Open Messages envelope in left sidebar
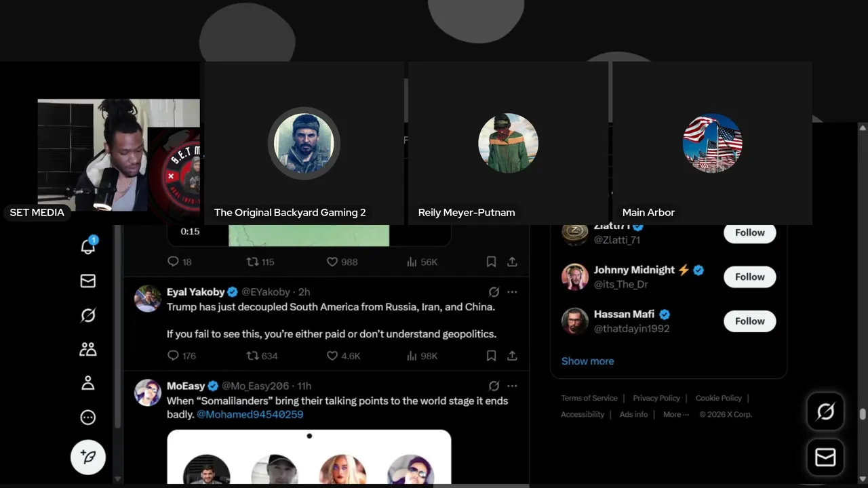 88,281
